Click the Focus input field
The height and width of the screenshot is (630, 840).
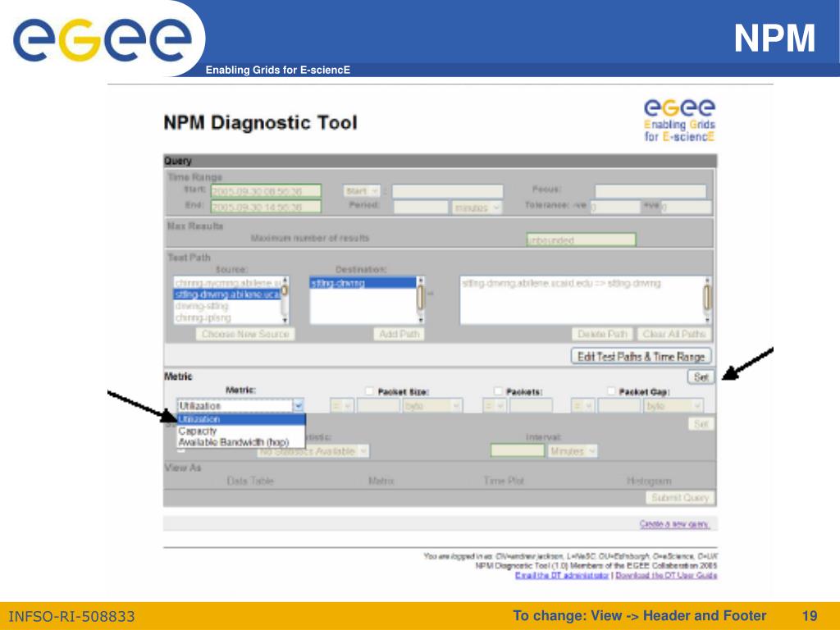[x=651, y=191]
